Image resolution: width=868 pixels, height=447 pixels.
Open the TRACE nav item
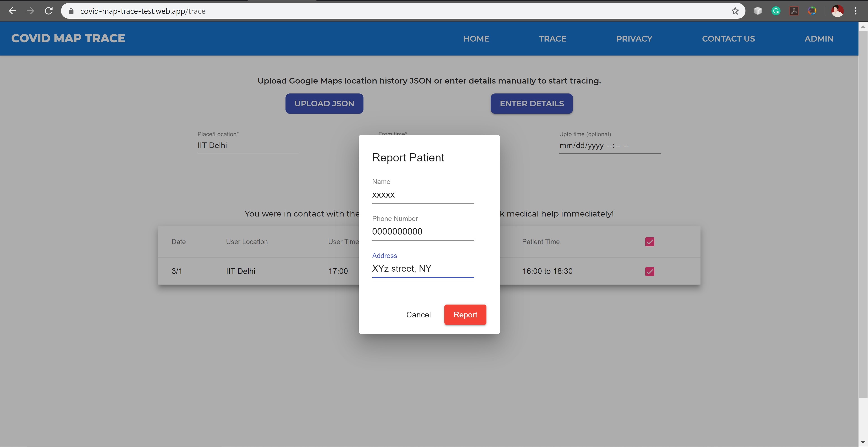(552, 39)
